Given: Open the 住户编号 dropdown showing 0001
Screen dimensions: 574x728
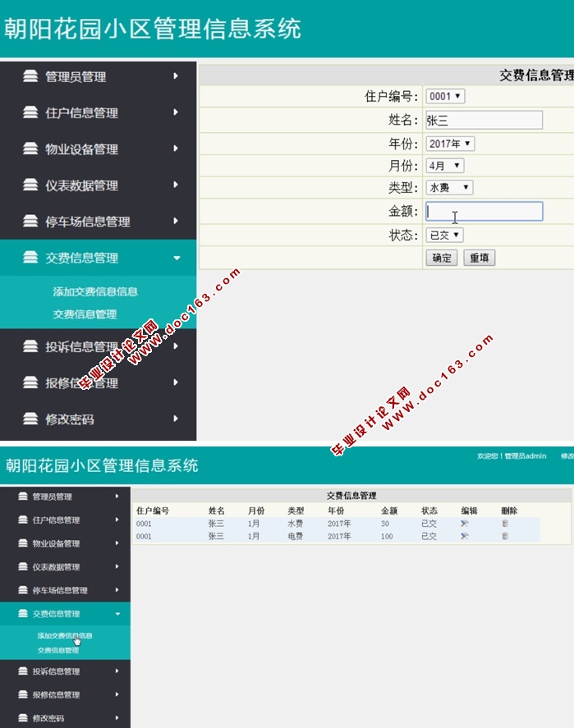Looking at the screenshot, I should [445, 96].
